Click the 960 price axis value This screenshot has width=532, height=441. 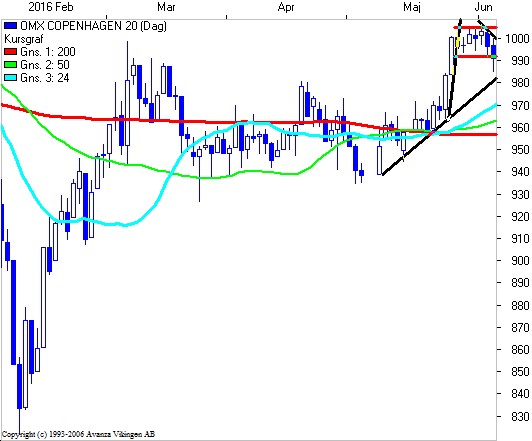(x=520, y=128)
